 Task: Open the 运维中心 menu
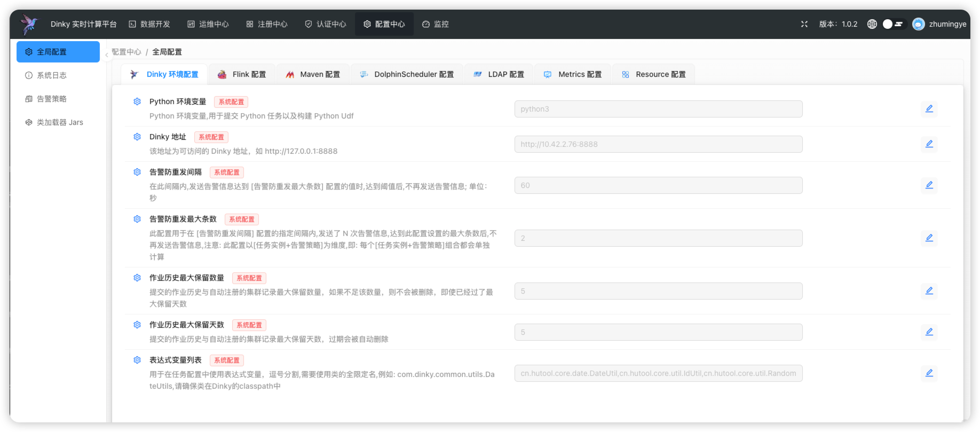point(208,24)
